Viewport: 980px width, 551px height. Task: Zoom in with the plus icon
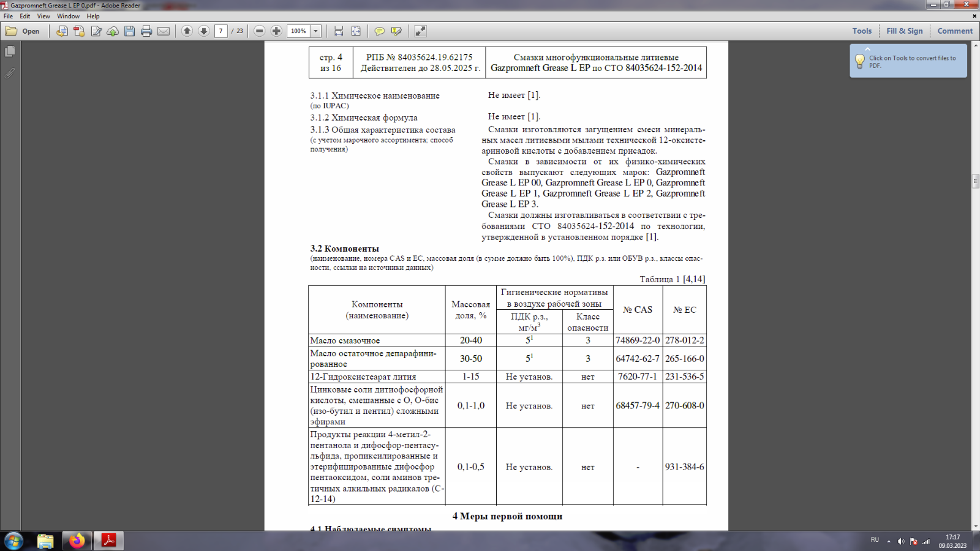tap(276, 31)
